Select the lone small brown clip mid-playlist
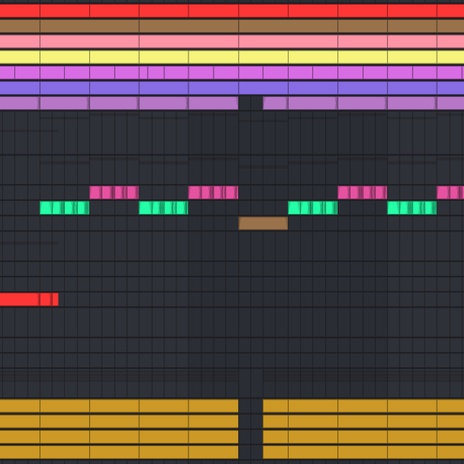Viewport: 464px width, 464px height. [263, 223]
